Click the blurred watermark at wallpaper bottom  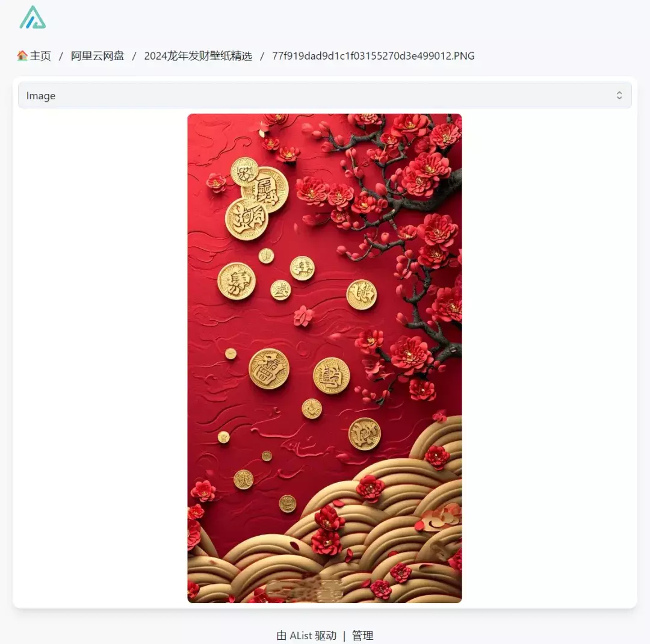[305, 589]
